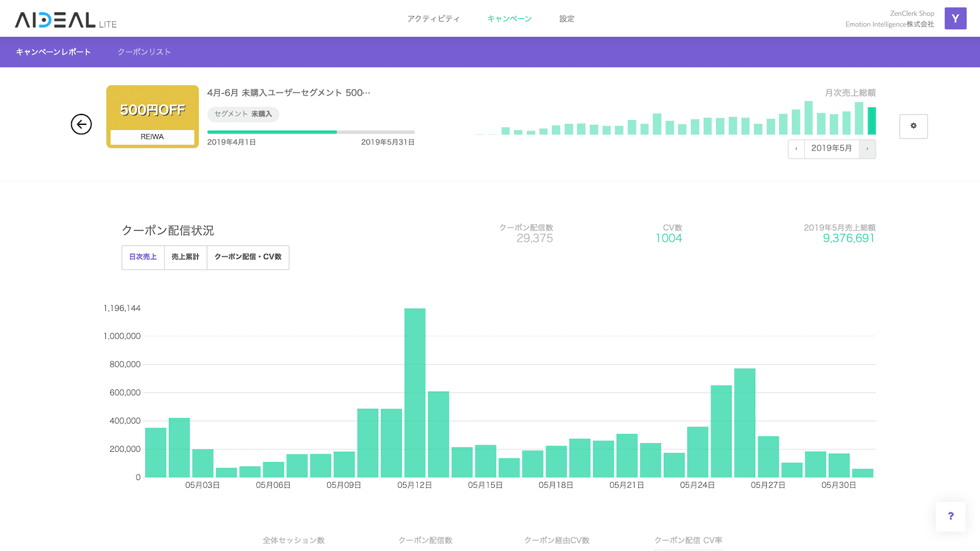Open the help question-mark icon

[x=950, y=516]
